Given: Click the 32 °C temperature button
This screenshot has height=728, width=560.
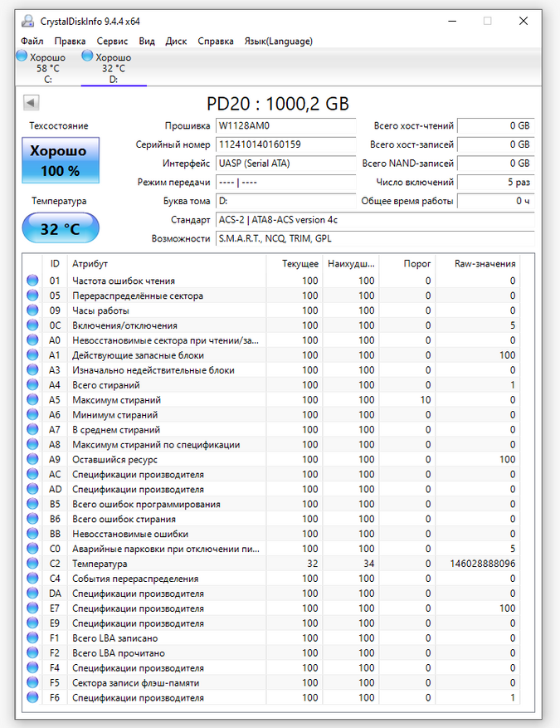Looking at the screenshot, I should 61,228.
